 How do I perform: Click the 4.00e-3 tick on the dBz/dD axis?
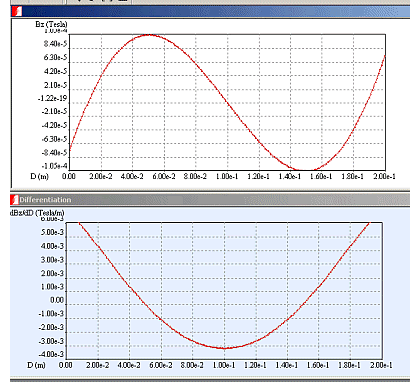[x=52, y=246]
